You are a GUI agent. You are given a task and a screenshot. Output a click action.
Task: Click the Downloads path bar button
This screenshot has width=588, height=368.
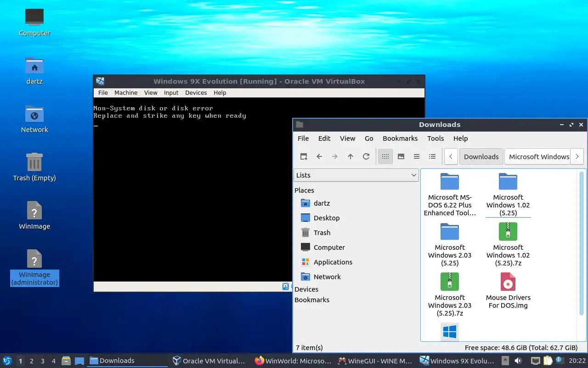click(481, 156)
